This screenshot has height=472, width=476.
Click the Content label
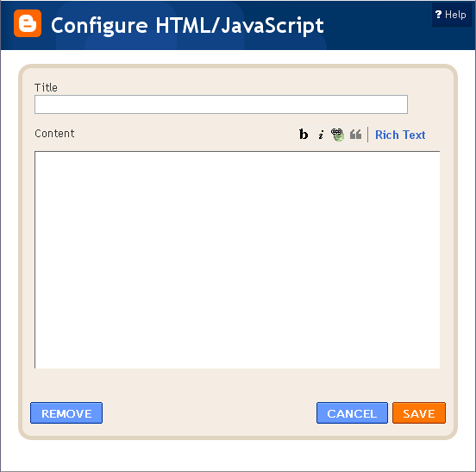54,134
